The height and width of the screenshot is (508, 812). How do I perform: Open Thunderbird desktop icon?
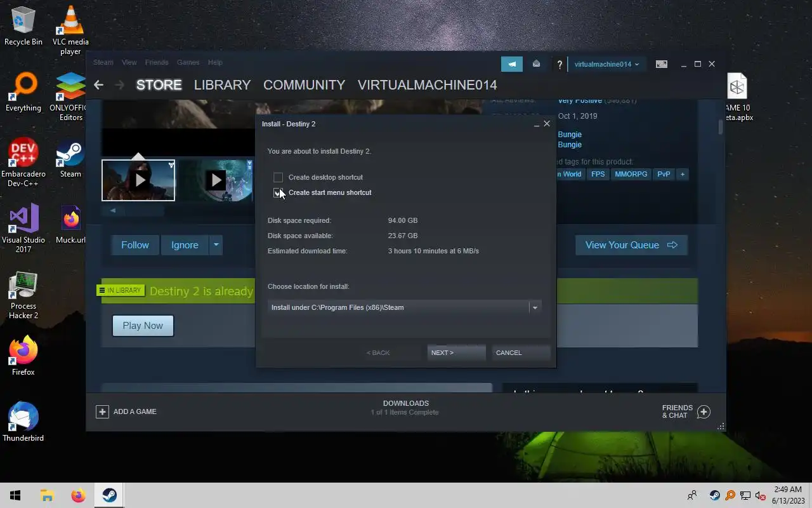(23, 422)
